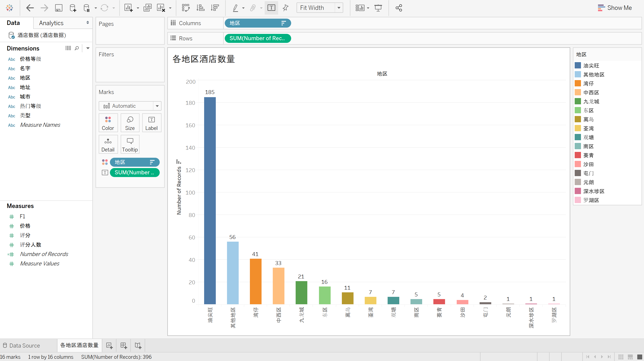Expand the Automatic mark type dropdown
Screen dimensions: 644x361
pyautogui.click(x=157, y=106)
